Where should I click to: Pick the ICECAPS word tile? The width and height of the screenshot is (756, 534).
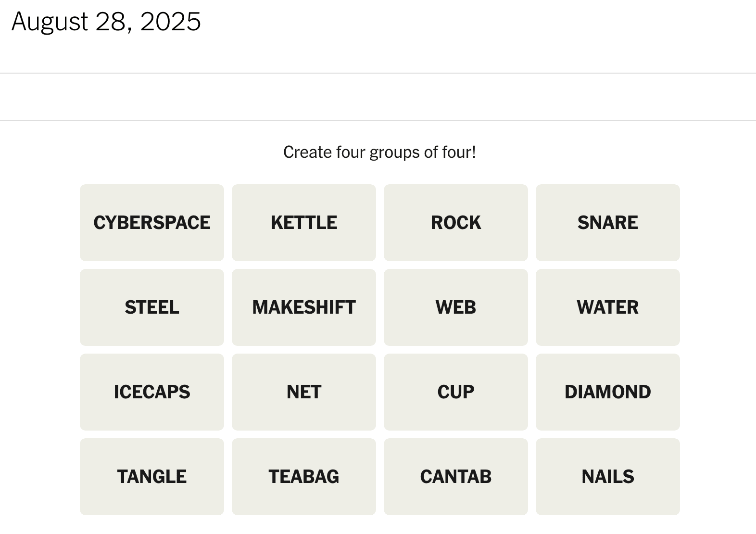(x=151, y=392)
